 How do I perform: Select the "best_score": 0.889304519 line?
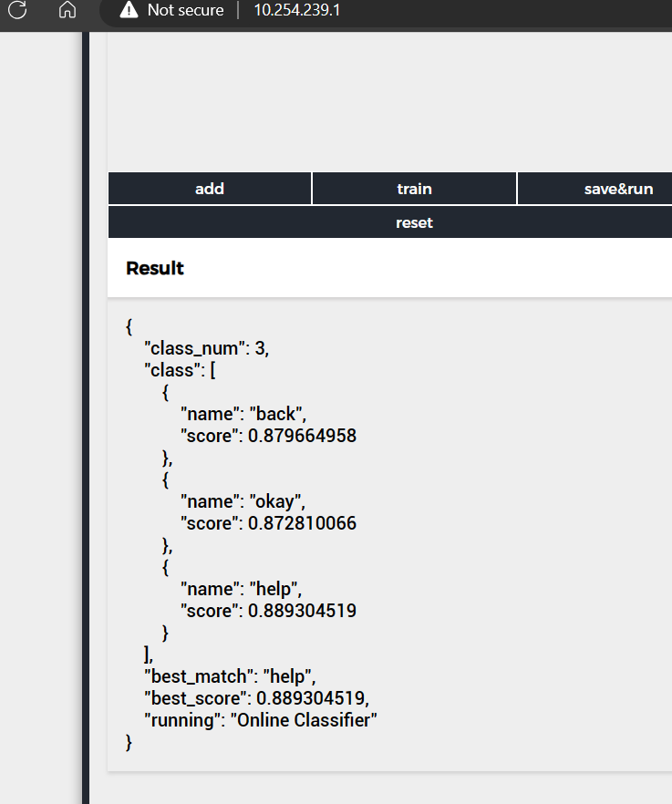click(x=256, y=698)
